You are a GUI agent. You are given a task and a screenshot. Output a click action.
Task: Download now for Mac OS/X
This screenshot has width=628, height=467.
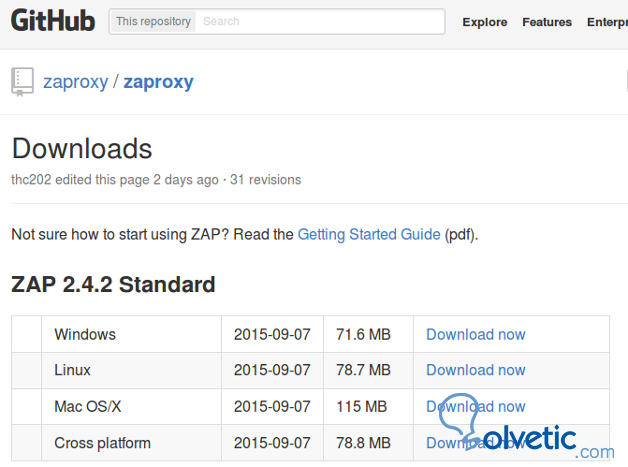475,406
